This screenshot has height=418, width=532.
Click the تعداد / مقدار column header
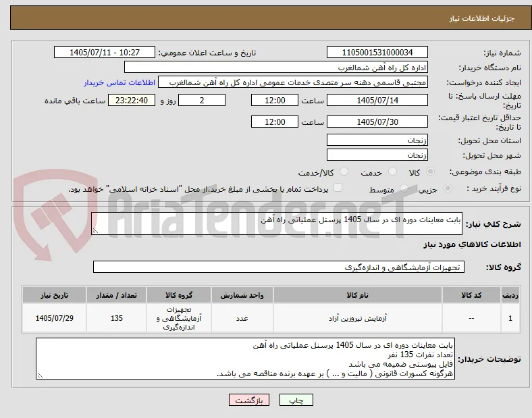pos(116,295)
